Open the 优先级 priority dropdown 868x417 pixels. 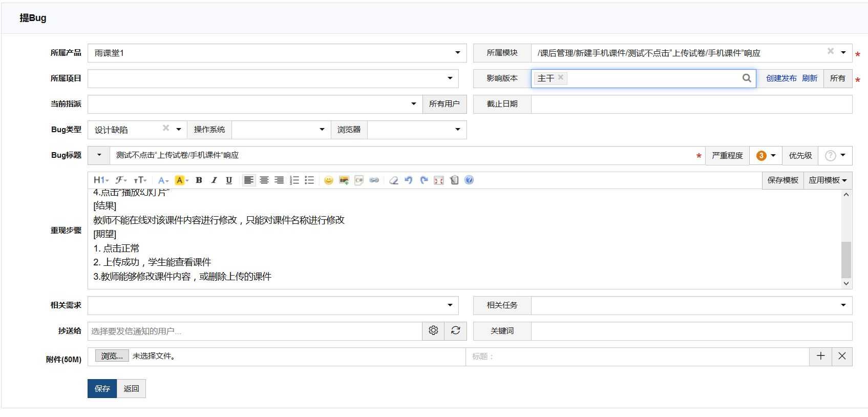point(835,155)
